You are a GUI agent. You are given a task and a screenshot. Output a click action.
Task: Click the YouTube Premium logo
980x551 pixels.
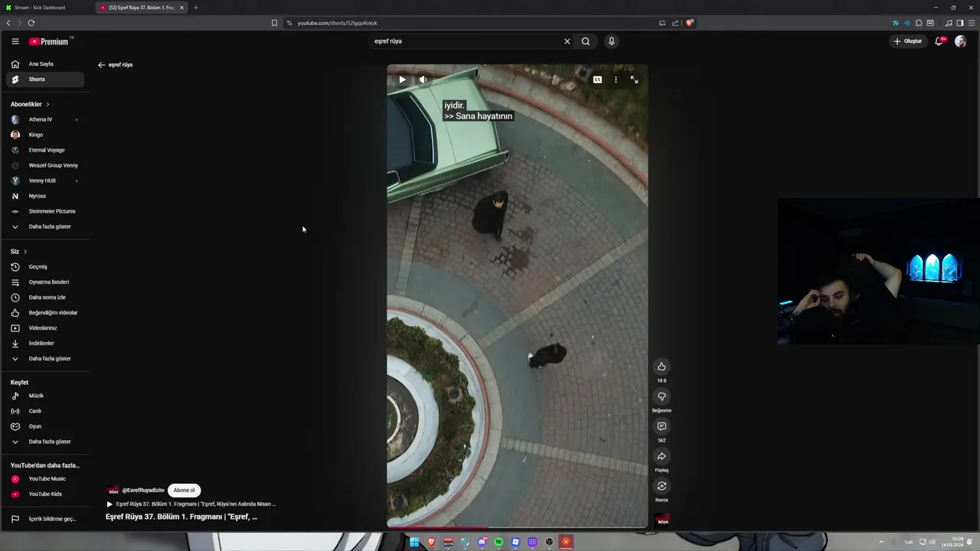[50, 41]
